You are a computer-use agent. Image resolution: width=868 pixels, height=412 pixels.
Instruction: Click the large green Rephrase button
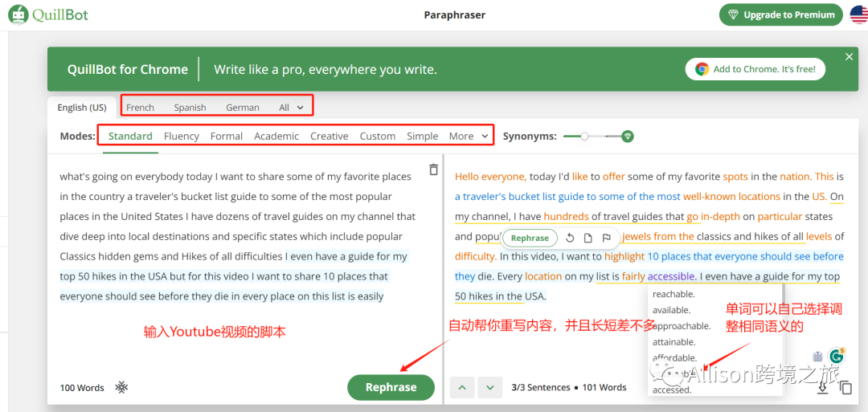[391, 387]
